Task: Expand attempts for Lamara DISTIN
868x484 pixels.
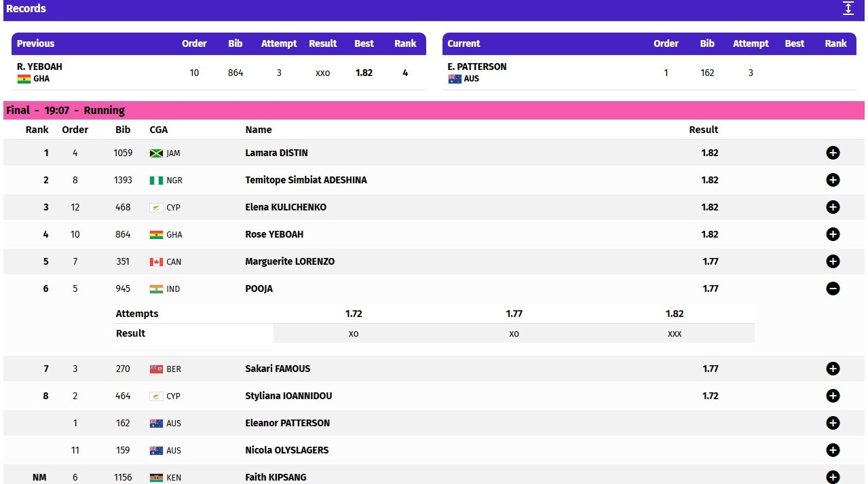Action: point(833,153)
